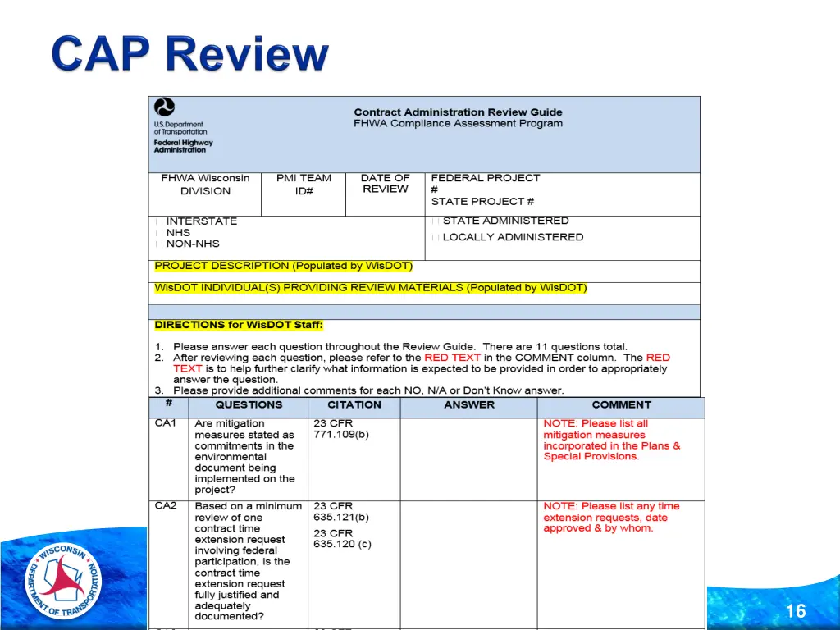Image resolution: width=840 pixels, height=630 pixels.
Task: Click the FHWA Wisconsin DIVISION cell
Action: click(205, 194)
